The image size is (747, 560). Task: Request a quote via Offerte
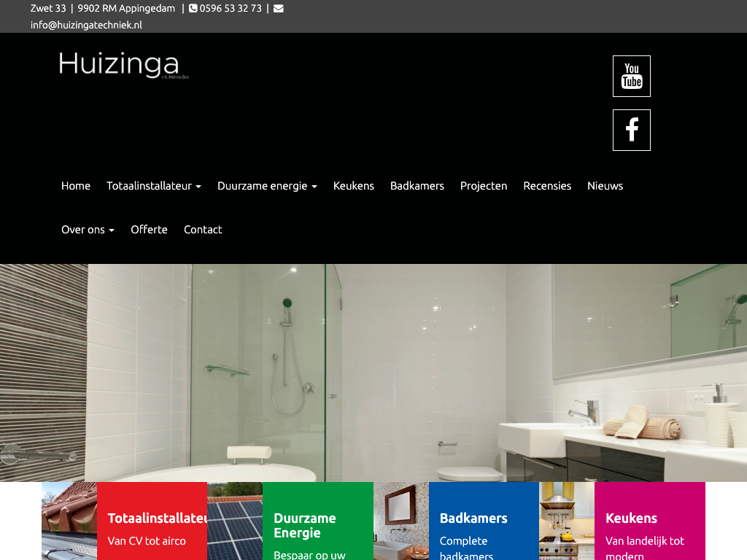click(149, 230)
